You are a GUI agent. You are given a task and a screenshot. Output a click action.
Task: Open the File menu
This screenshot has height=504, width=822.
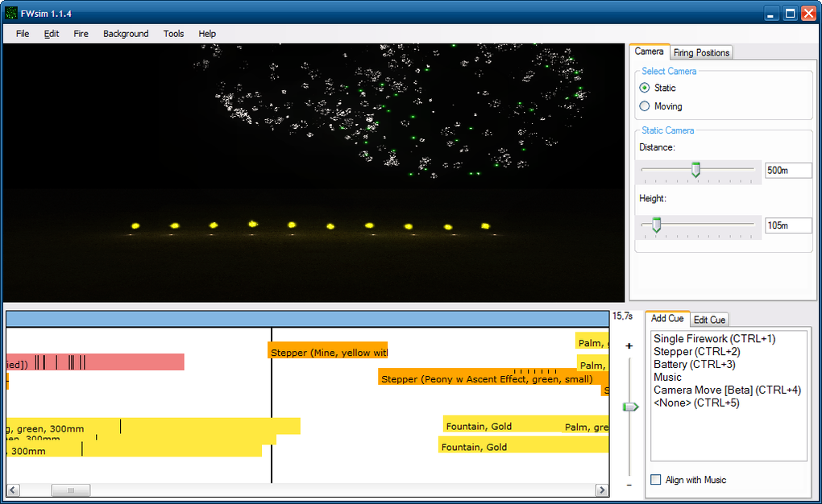23,34
